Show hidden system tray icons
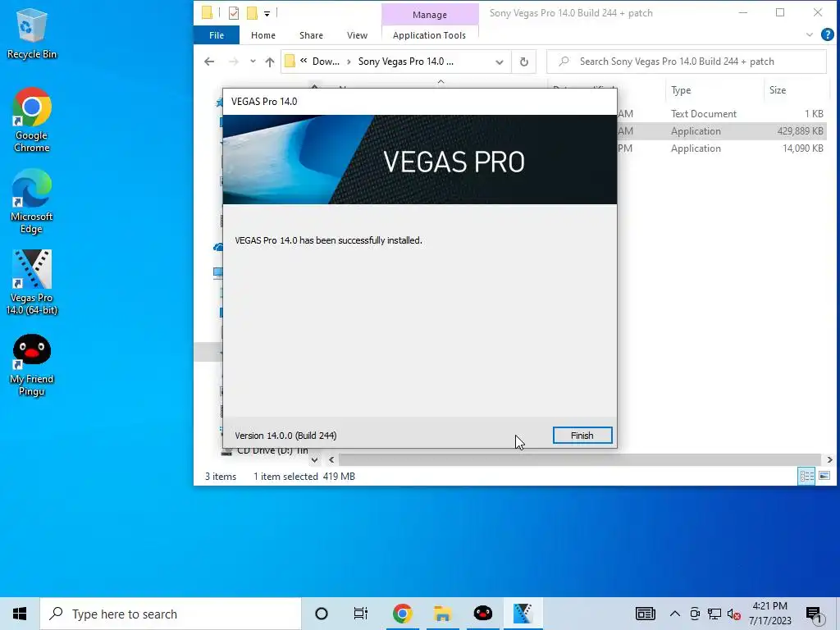 coord(675,614)
